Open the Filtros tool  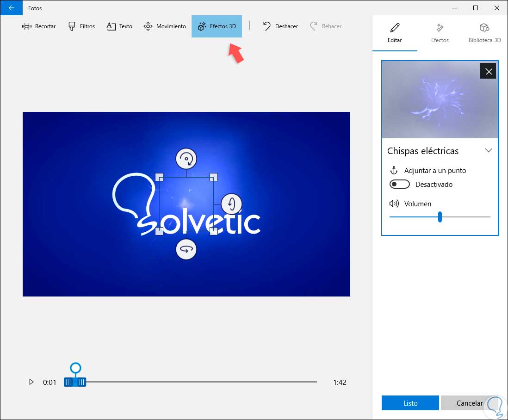pos(81,26)
